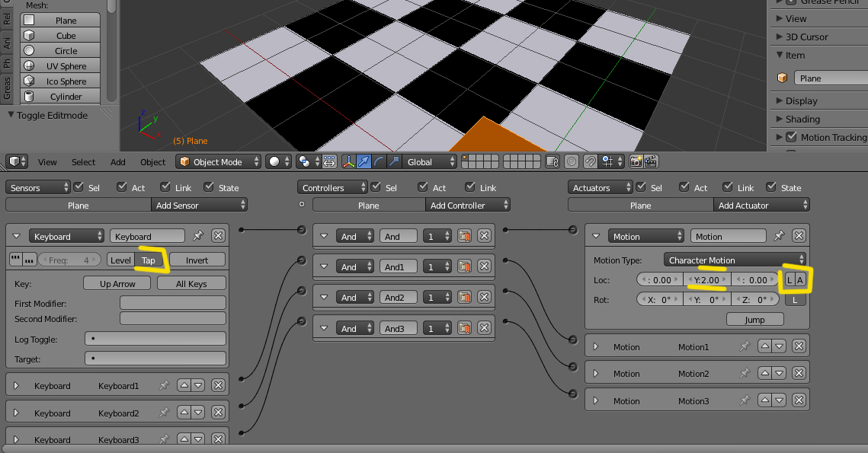The height and width of the screenshot is (453, 868).
Task: Click the OpenGL render camera icon
Action: [x=636, y=161]
